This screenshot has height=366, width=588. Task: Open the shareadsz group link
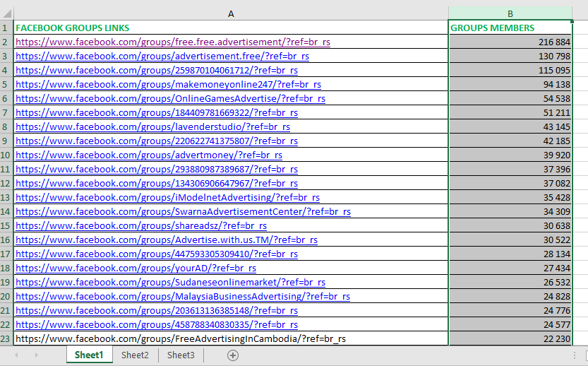[141, 226]
